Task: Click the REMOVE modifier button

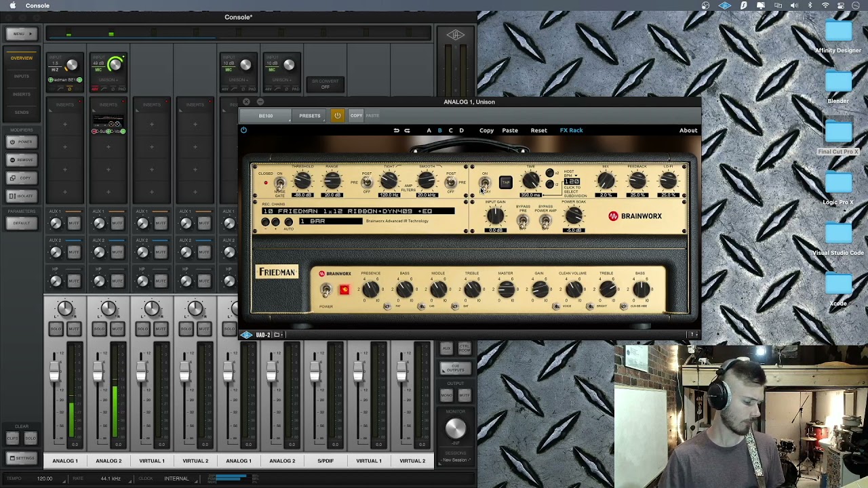Action: (x=22, y=160)
